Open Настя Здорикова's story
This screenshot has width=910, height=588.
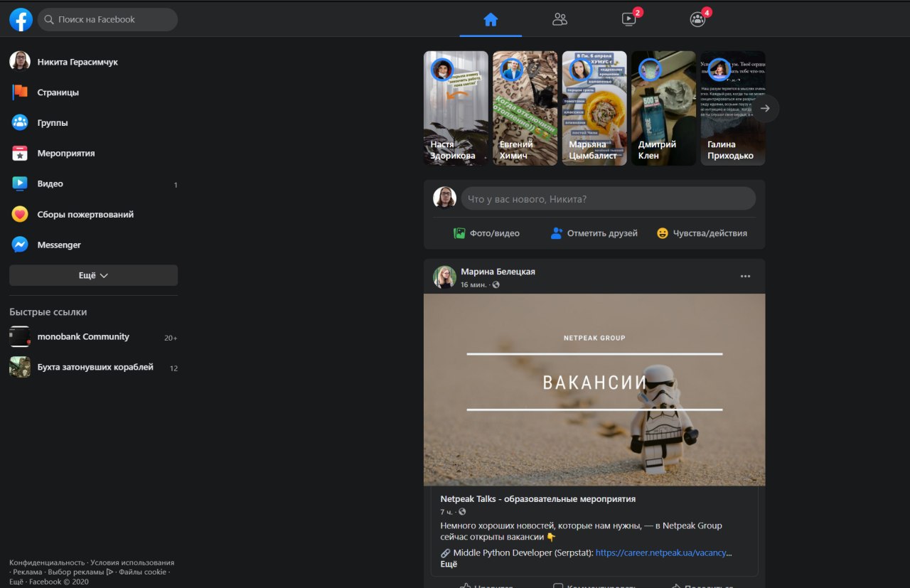(456, 108)
